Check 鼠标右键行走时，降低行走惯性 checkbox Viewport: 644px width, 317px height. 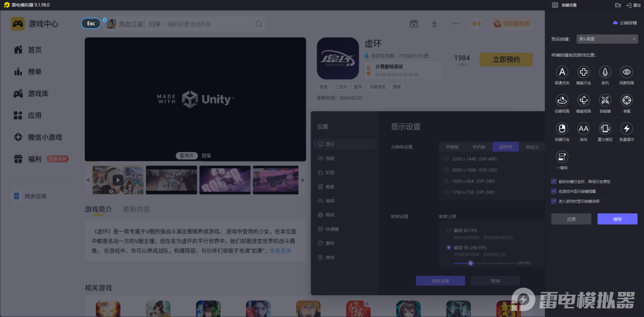coord(554,181)
